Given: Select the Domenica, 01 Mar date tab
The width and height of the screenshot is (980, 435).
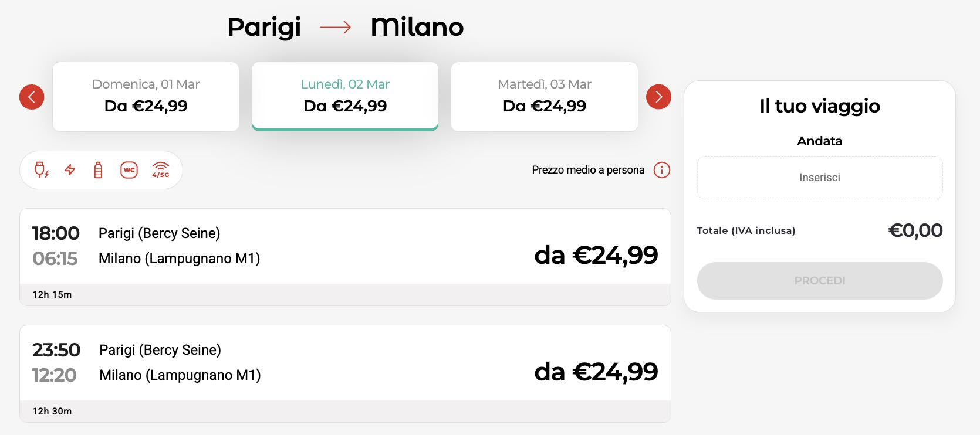Looking at the screenshot, I should coord(146,97).
